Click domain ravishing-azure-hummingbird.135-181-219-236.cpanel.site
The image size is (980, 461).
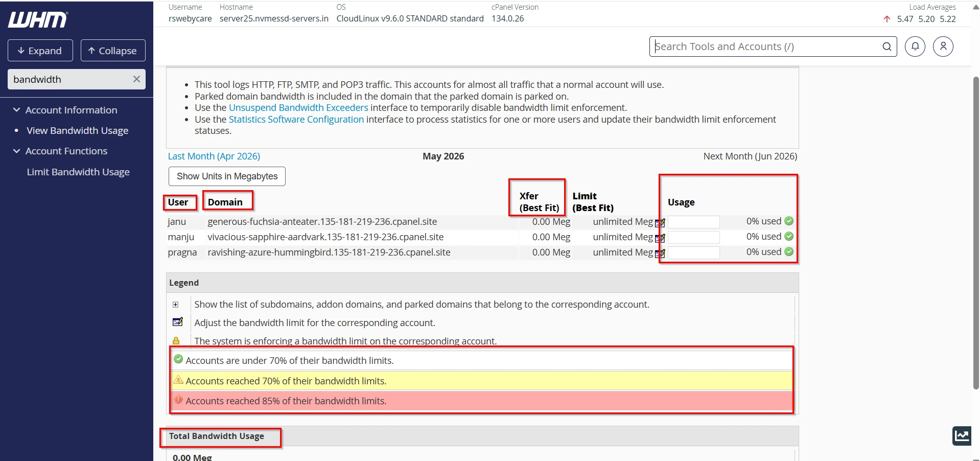[x=329, y=252]
